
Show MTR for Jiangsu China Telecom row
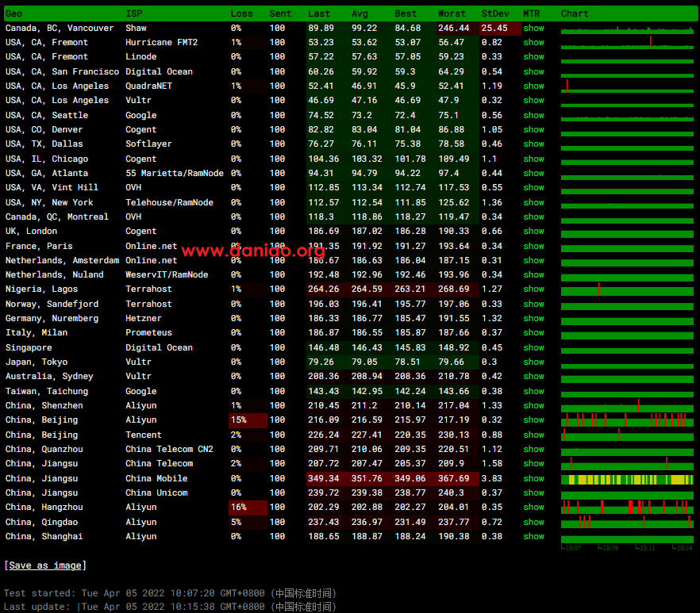pyautogui.click(x=533, y=464)
